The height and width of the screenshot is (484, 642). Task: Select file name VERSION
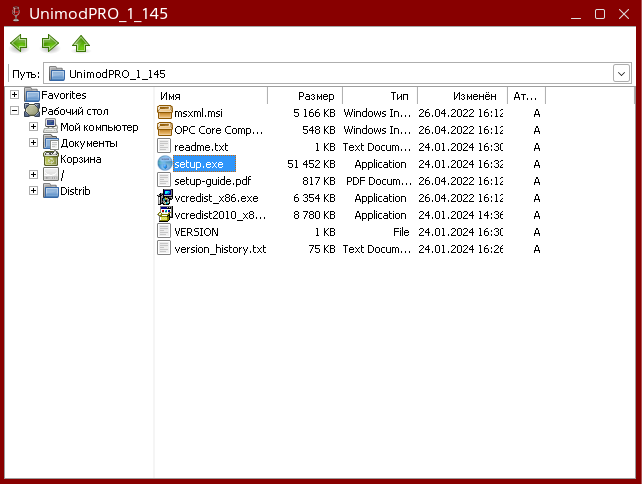(196, 232)
